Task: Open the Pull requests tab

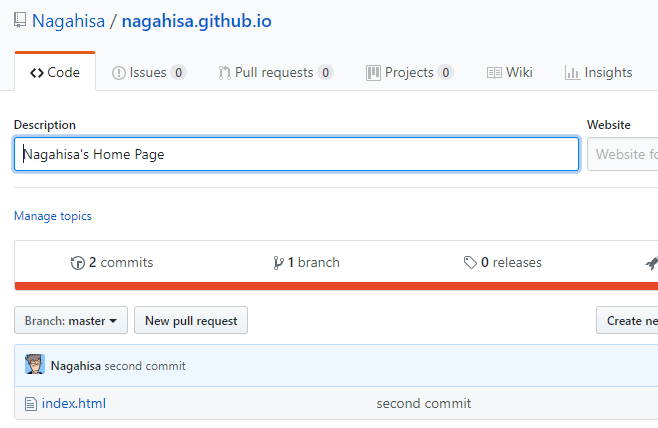Action: [275, 72]
